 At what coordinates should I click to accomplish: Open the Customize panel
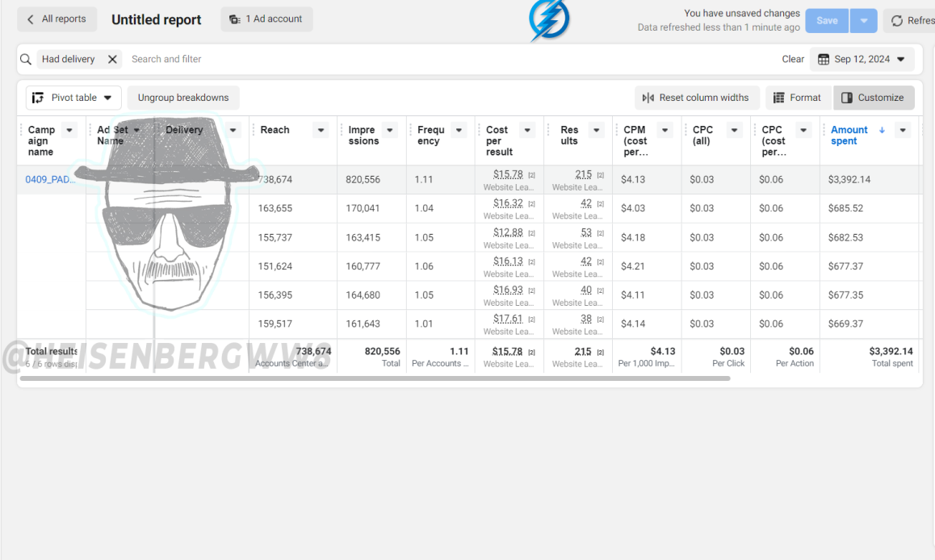coord(873,98)
